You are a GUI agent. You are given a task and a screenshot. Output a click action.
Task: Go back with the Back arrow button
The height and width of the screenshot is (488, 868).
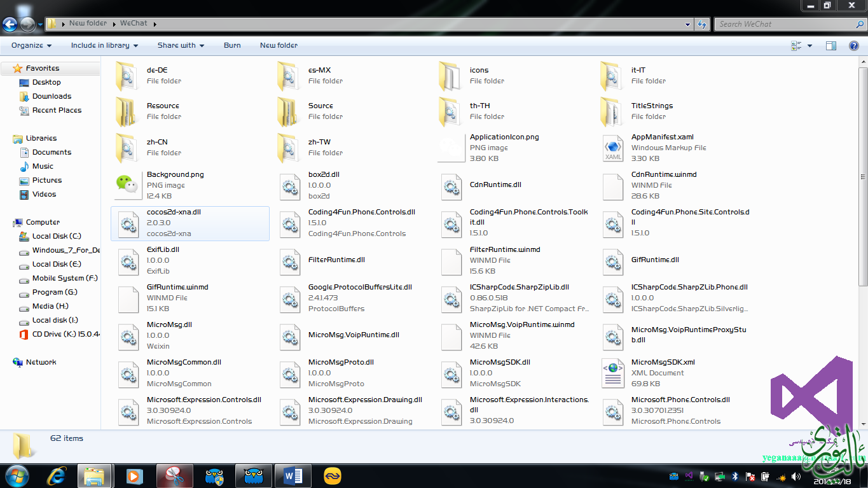(x=10, y=24)
